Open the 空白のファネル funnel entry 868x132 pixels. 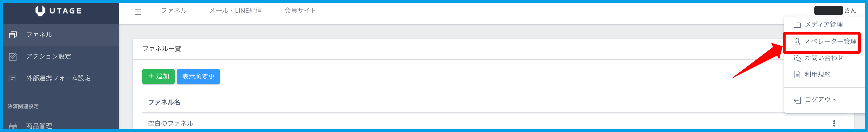[x=171, y=123]
